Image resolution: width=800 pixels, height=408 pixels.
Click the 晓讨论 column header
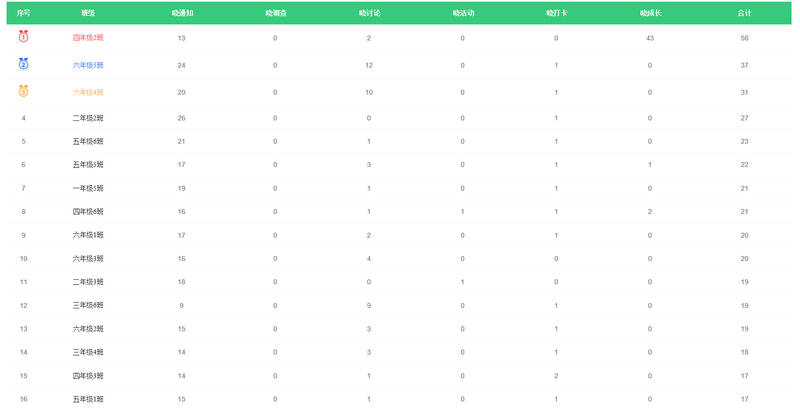coord(369,13)
